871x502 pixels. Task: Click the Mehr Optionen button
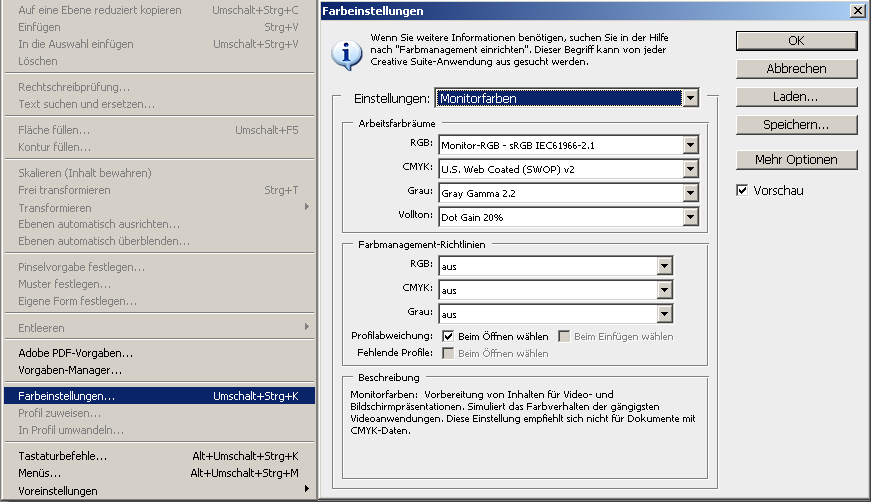pos(796,160)
